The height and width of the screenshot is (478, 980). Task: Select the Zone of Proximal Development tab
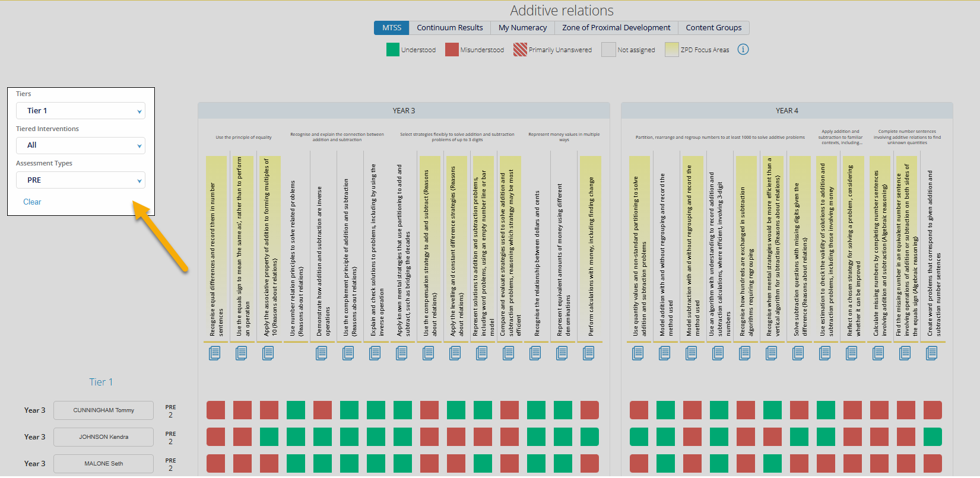click(616, 28)
